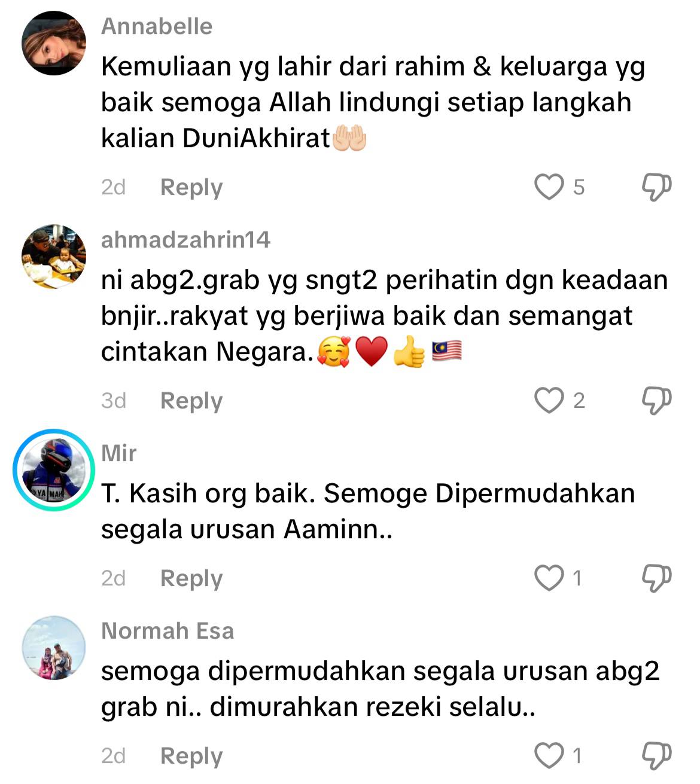Like Normah Esa's comment
Image resolution: width=700 pixels, height=784 pixels.
549,756
